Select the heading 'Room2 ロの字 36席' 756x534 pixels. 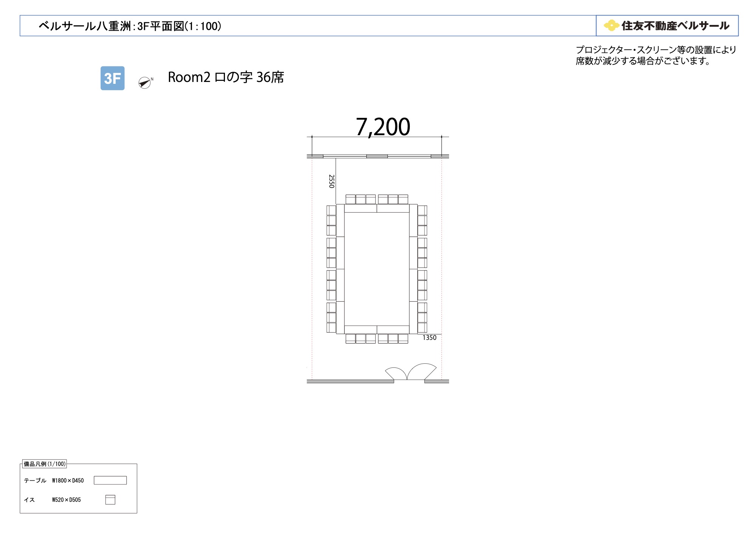[226, 77]
